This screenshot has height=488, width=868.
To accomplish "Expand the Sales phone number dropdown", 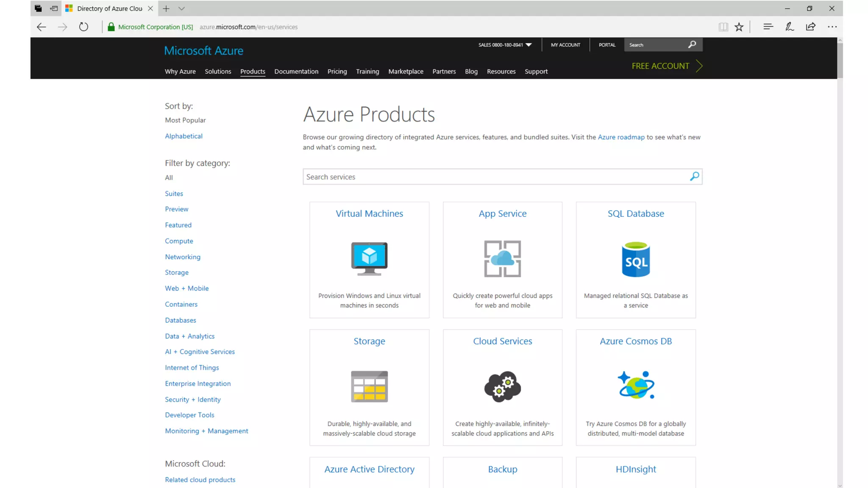I will click(528, 45).
